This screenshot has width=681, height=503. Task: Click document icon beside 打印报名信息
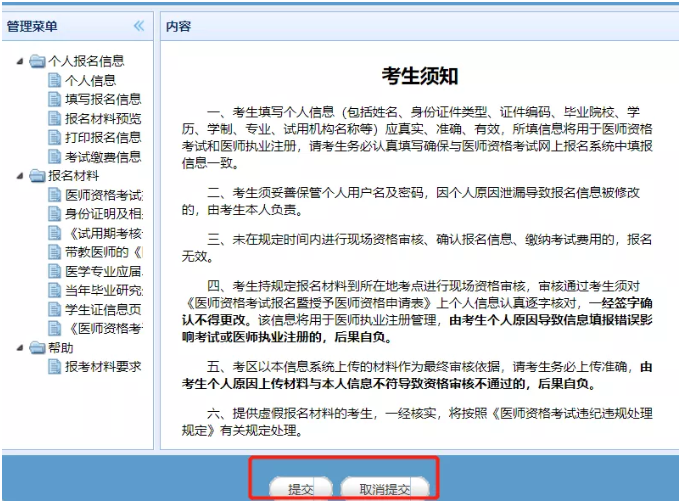[x=55, y=138]
